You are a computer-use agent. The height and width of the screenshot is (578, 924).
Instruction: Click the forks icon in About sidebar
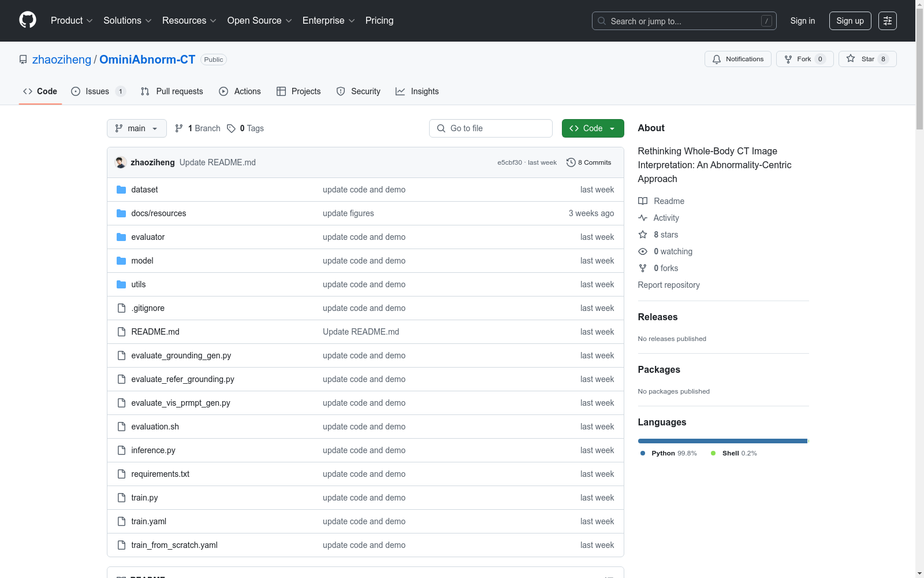tap(643, 268)
